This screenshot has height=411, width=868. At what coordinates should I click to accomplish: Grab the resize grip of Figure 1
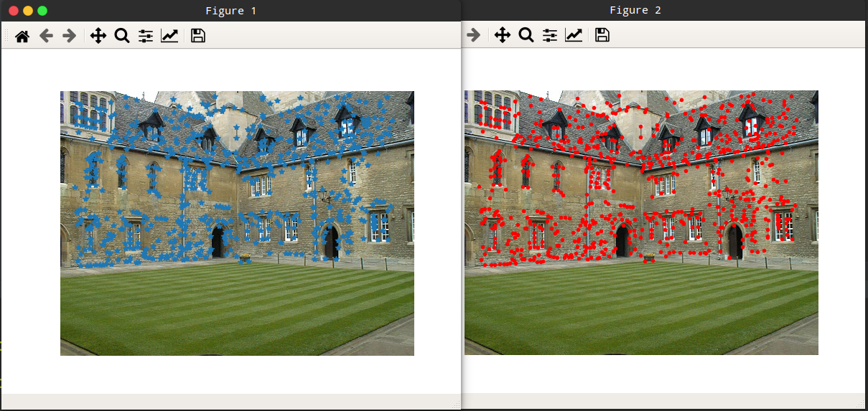click(x=455, y=405)
